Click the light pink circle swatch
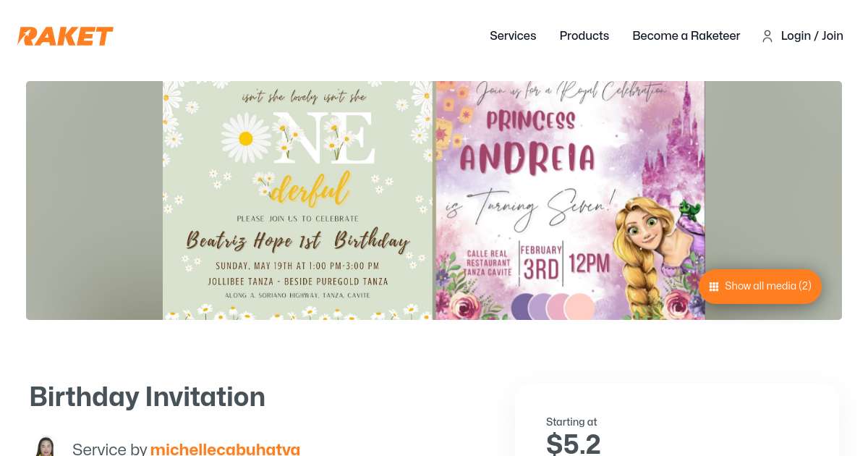The width and height of the screenshot is (868, 456). coord(579,307)
